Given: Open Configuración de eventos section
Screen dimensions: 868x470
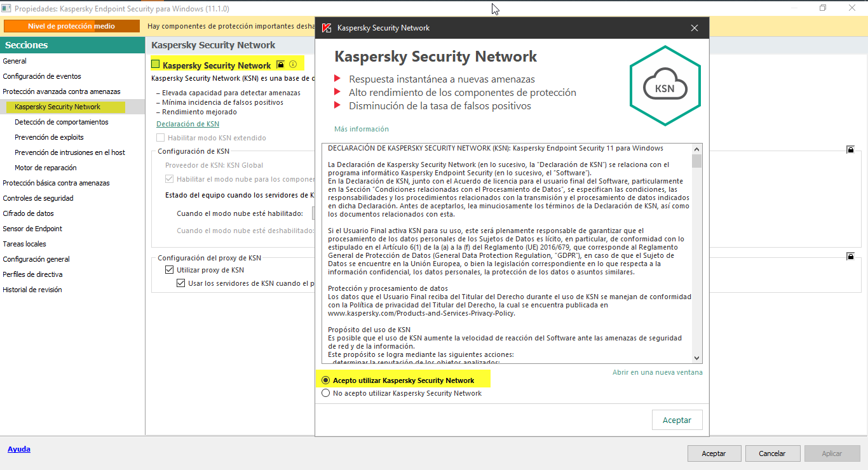Looking at the screenshot, I should coord(42,76).
